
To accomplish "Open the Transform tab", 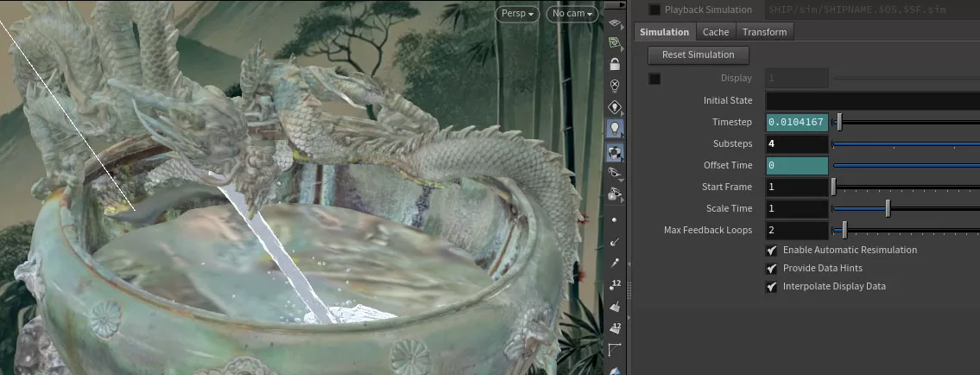I will point(764,32).
